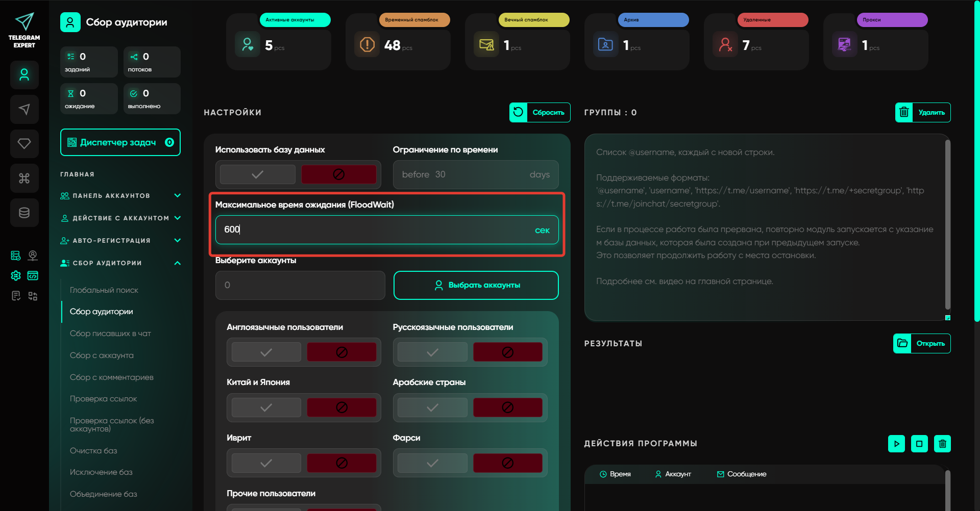
Task: Clear program actions log with trash icon
Action: click(x=942, y=444)
